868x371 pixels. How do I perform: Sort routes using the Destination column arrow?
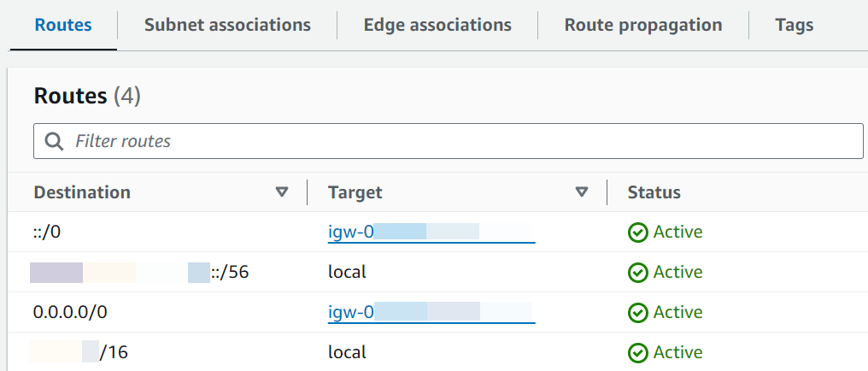282,192
